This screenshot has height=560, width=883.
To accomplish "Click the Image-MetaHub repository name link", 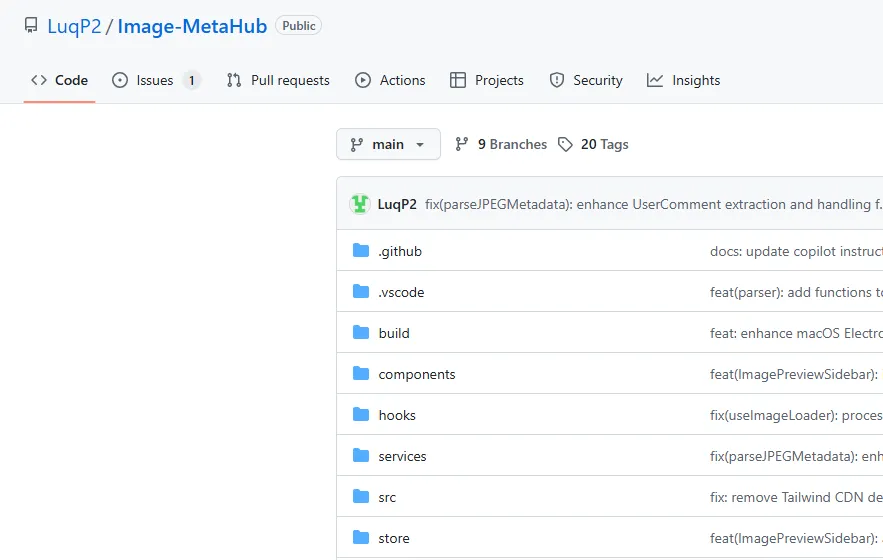I will (192, 26).
